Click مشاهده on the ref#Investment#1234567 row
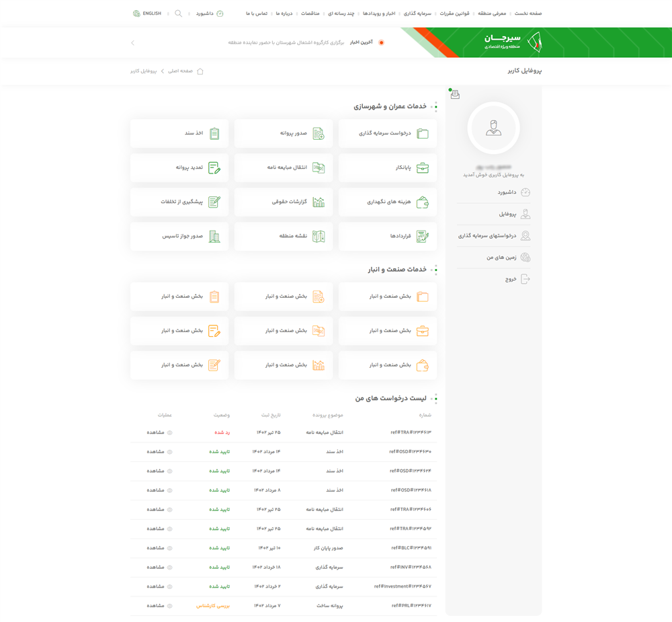672x622 pixels. (156, 586)
